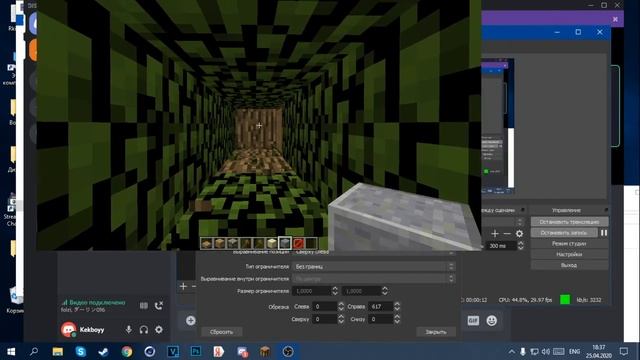Open Minecraft from the taskbar
The image size is (640, 360).
coord(265,351)
